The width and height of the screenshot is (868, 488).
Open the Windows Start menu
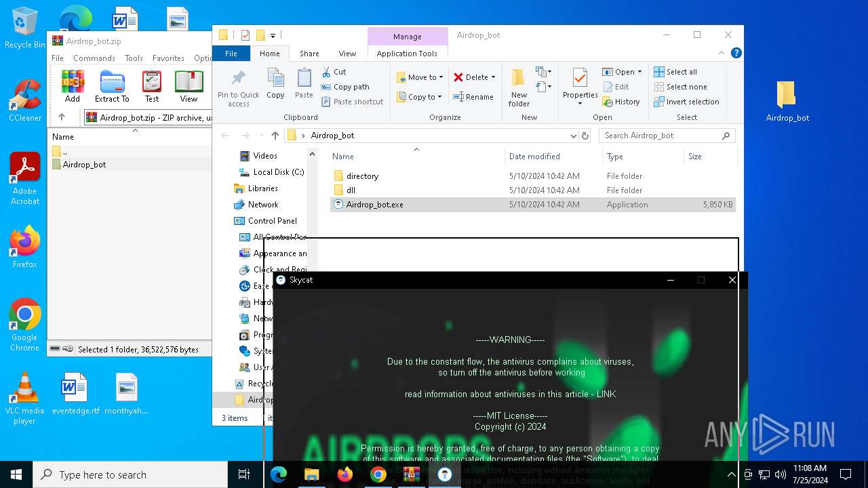coord(16,474)
